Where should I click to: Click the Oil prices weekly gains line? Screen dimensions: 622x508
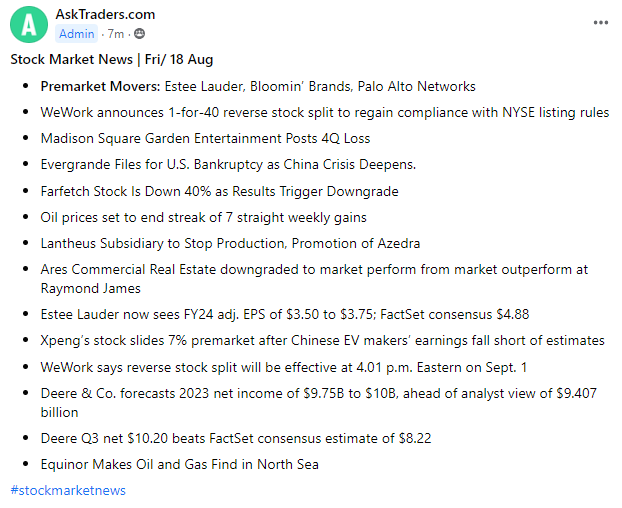click(x=203, y=216)
